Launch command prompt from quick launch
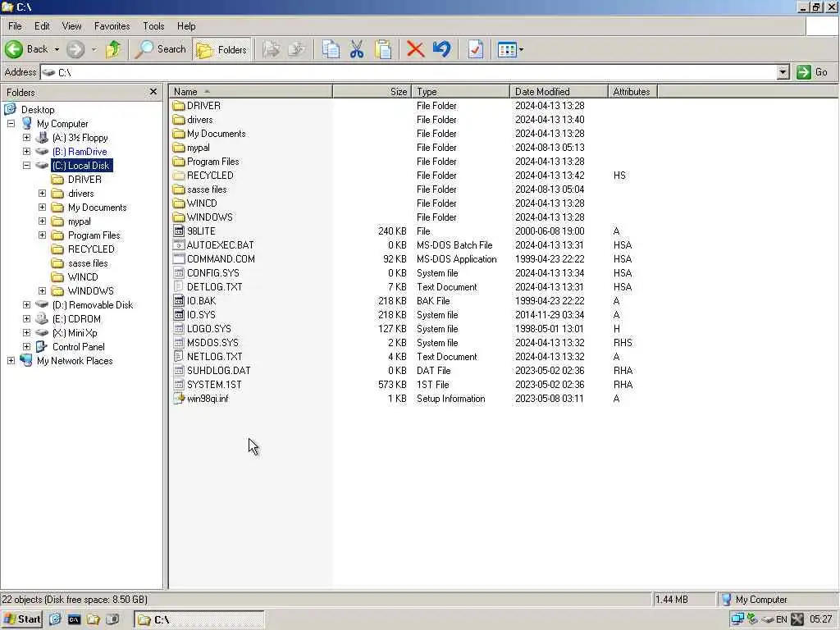 coord(74,619)
